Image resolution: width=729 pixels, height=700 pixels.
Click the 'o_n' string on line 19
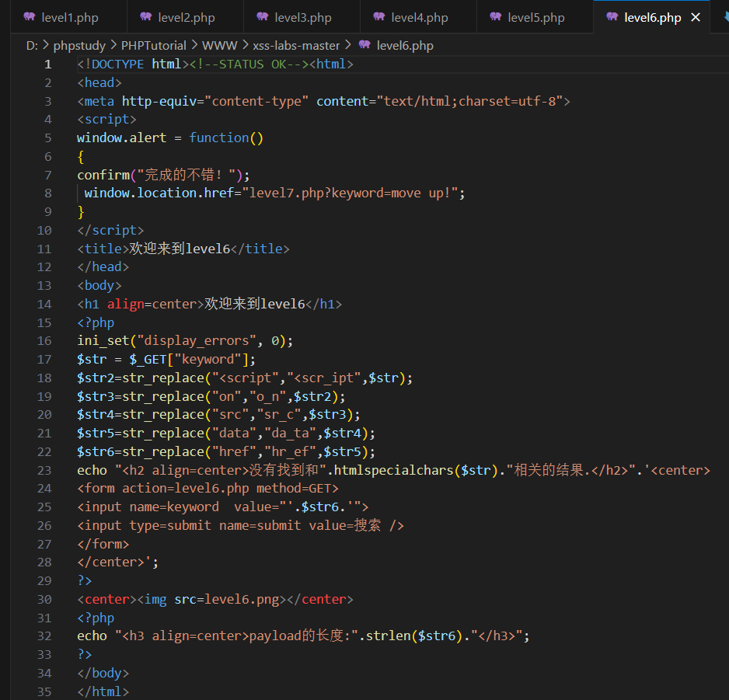point(268,396)
